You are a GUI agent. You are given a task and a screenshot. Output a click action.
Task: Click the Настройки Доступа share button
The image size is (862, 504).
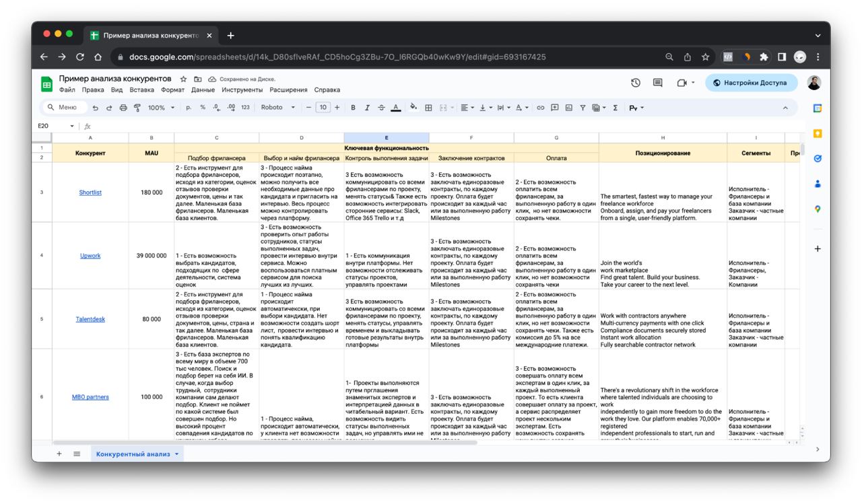point(751,83)
